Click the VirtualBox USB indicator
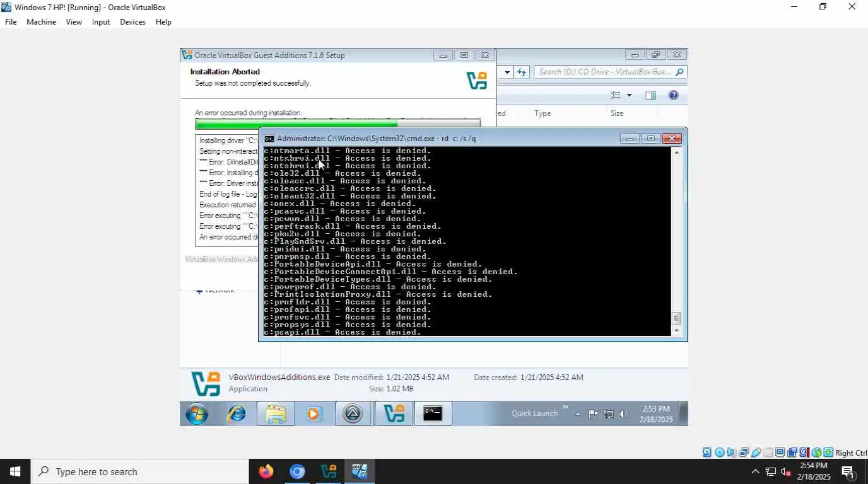This screenshot has width=868, height=484. point(756,452)
